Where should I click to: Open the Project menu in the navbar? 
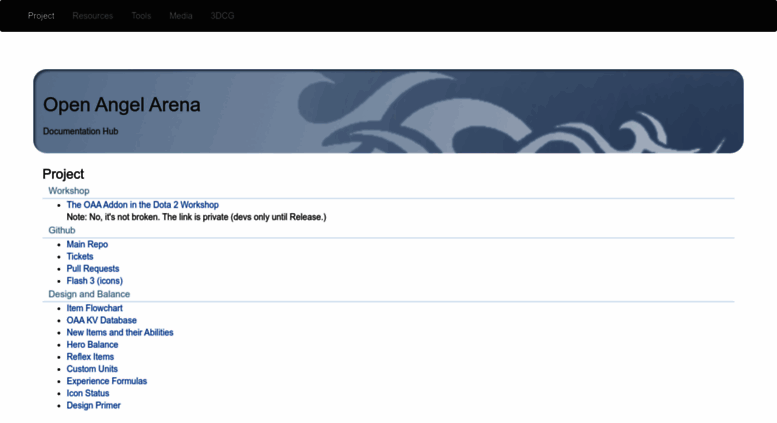coord(41,16)
